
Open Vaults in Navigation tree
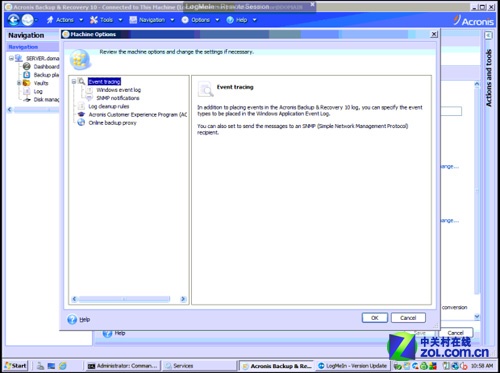click(x=41, y=83)
